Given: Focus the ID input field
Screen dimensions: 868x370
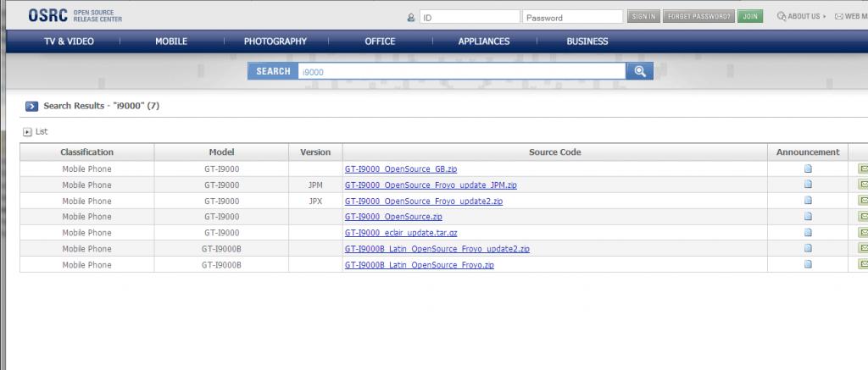Looking at the screenshot, I should (470, 17).
